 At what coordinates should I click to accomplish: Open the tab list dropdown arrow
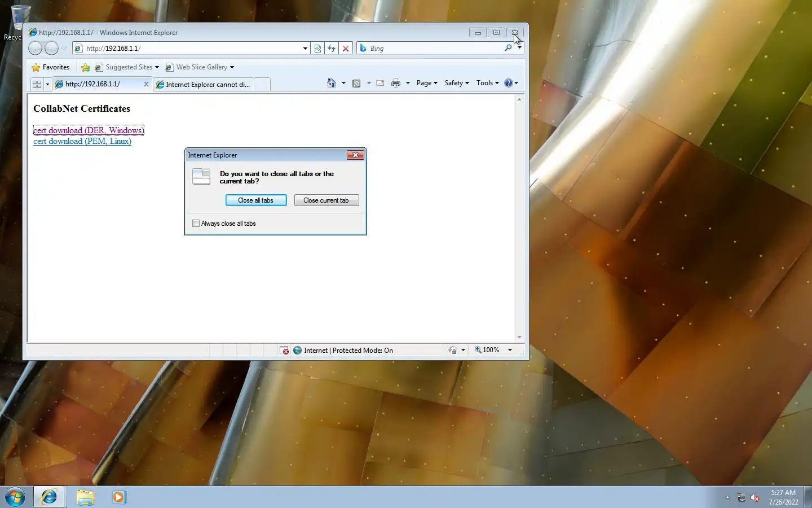(x=47, y=84)
